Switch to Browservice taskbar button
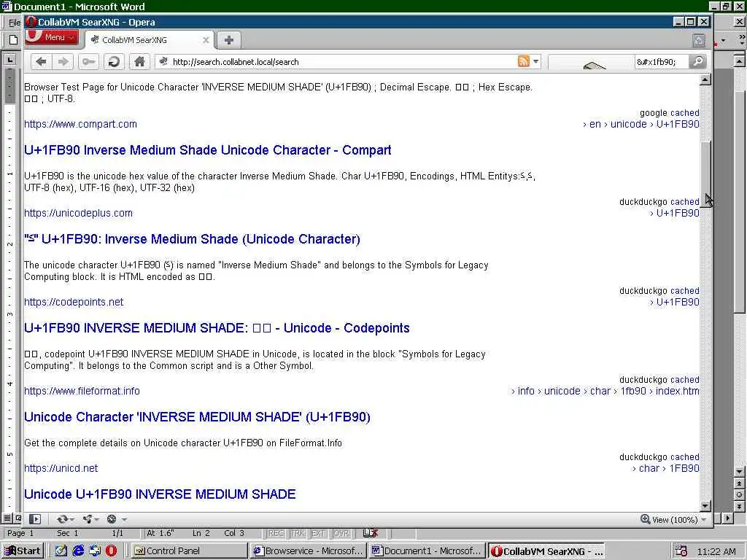 point(308,551)
